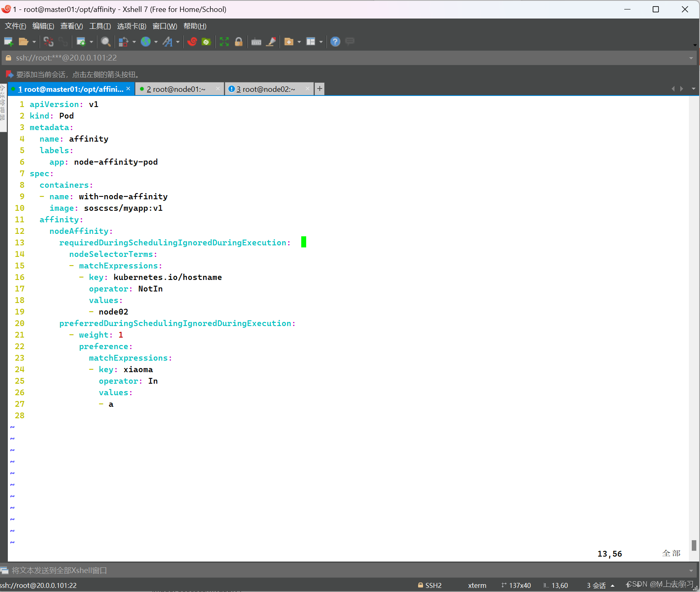Open the 选项卡(B) menu
Viewport: 700px width, 592px height.
[132, 26]
